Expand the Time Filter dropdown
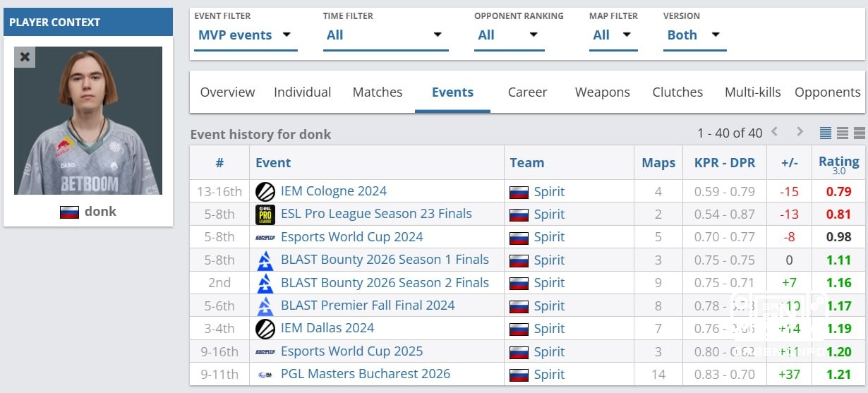Screen dimensions: 868x393 pyautogui.click(x=385, y=35)
